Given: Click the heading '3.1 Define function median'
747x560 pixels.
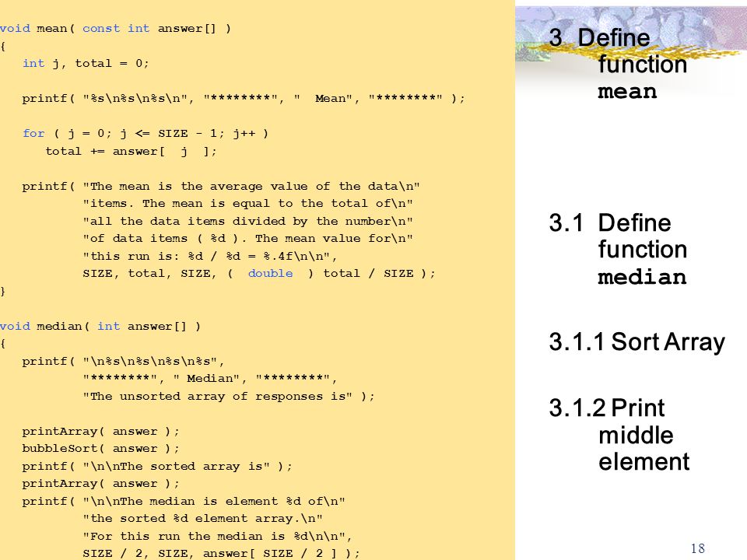Looking at the screenshot, I should click(x=618, y=250).
